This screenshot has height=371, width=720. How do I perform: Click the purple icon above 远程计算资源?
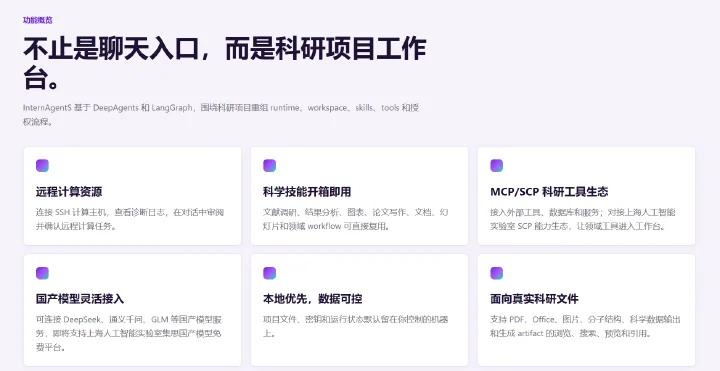coord(42,165)
